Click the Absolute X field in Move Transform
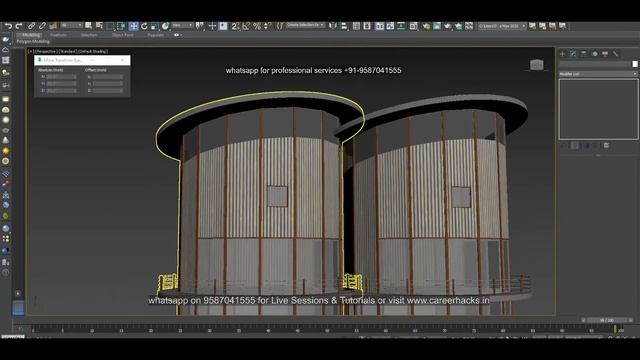The width and height of the screenshot is (640, 360). pos(61,77)
